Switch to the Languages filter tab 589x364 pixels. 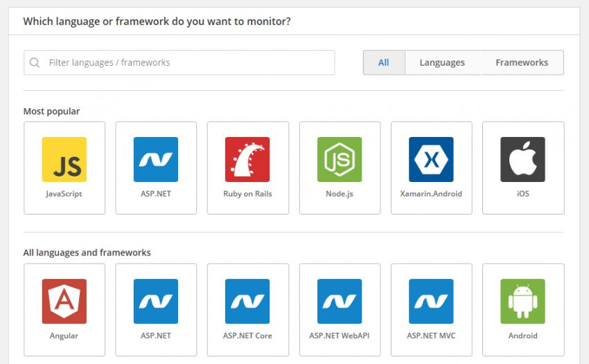pyautogui.click(x=442, y=63)
